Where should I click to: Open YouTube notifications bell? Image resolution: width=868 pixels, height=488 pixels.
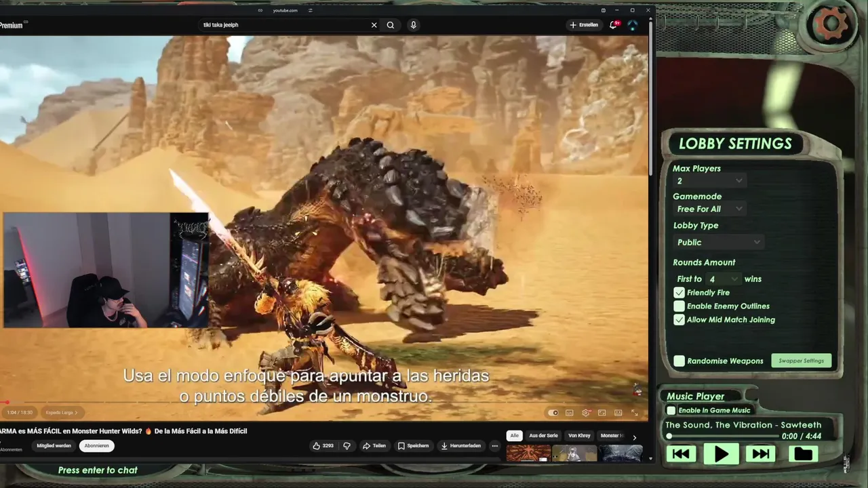[614, 25]
